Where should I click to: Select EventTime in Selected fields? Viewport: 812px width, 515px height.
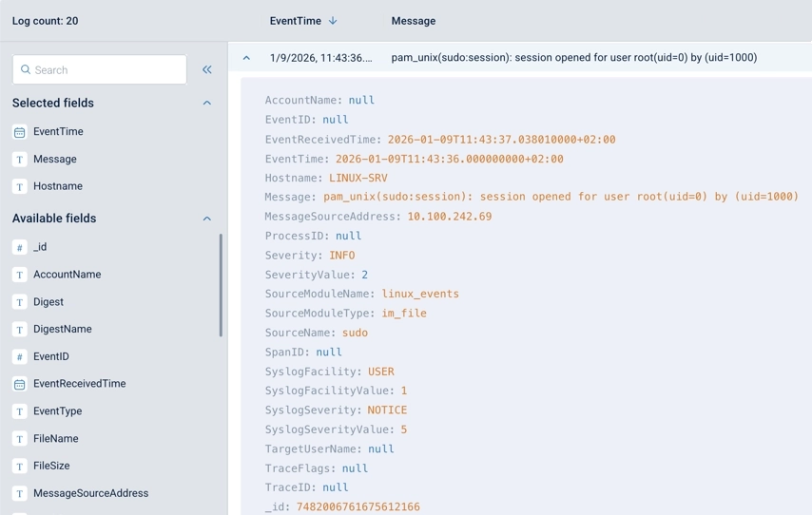pyautogui.click(x=58, y=131)
